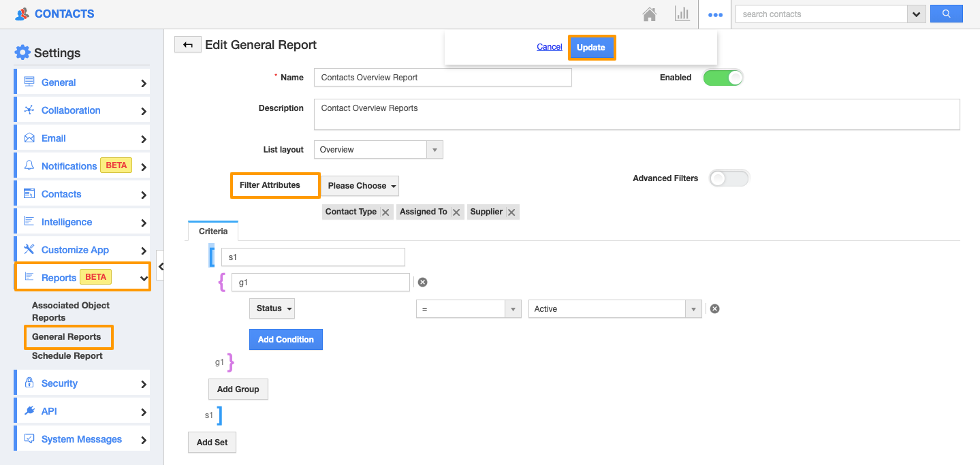The height and width of the screenshot is (465, 980).
Task: Open the Active value dropdown
Action: coord(614,309)
